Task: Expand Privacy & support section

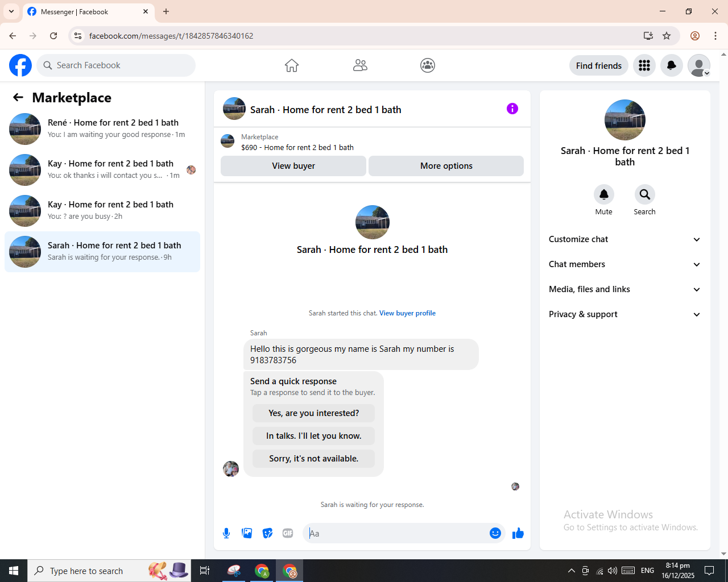Action: point(625,314)
